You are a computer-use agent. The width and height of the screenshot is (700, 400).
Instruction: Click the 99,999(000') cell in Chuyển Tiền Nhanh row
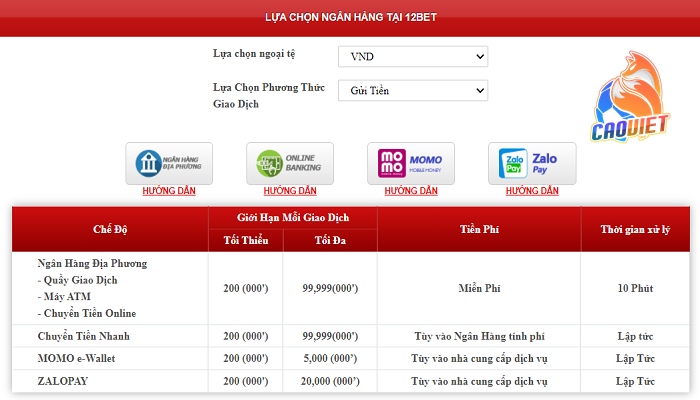point(330,336)
